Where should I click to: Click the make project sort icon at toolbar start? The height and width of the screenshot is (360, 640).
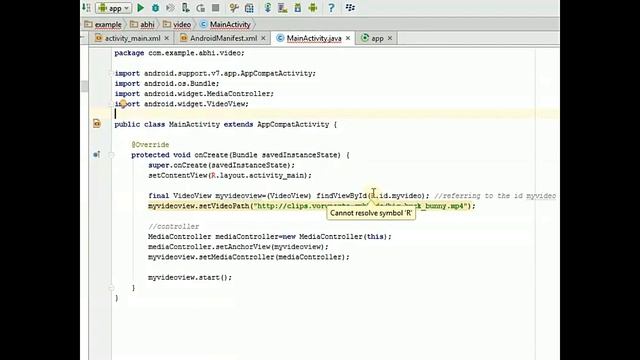click(87, 8)
